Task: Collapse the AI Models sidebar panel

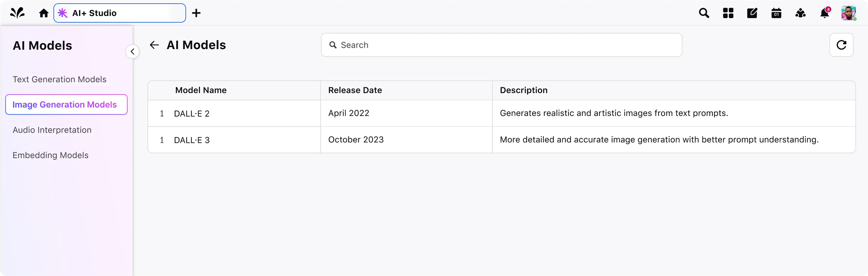Action: pos(132,52)
